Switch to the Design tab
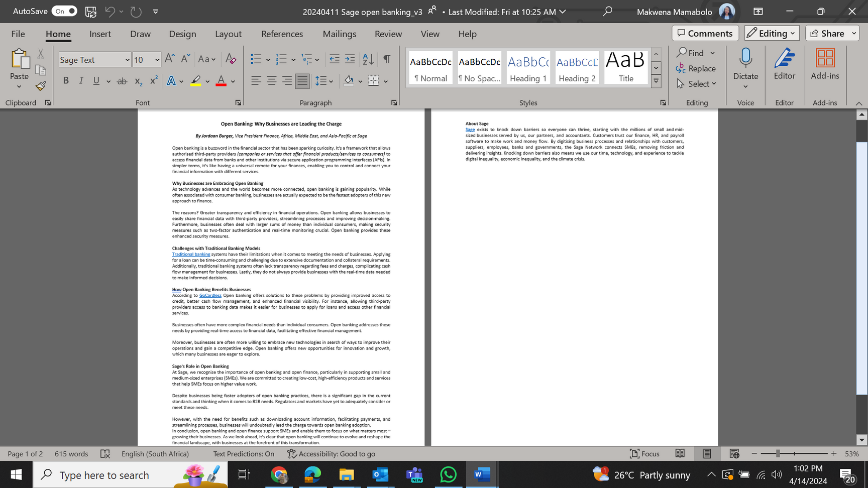This screenshot has width=868, height=488. 182,34
